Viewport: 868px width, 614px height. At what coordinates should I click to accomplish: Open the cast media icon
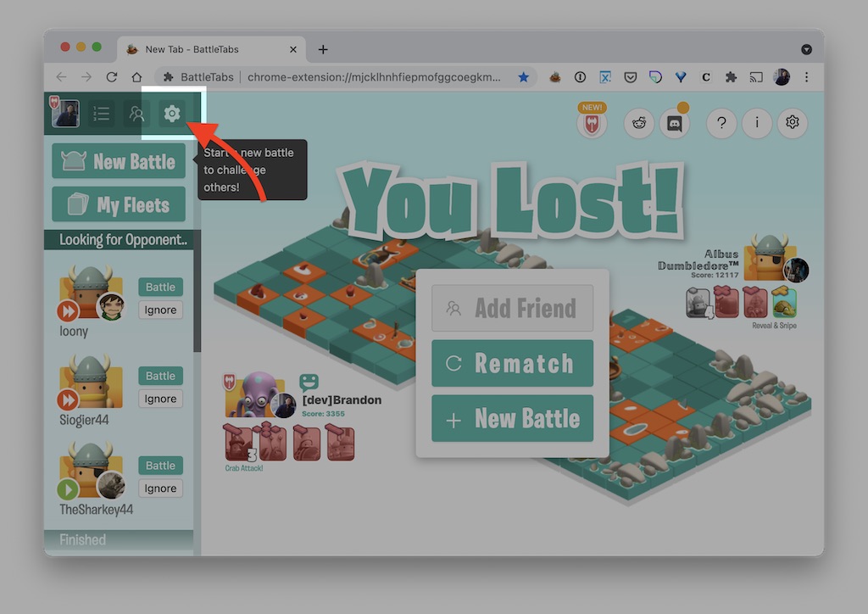click(756, 77)
